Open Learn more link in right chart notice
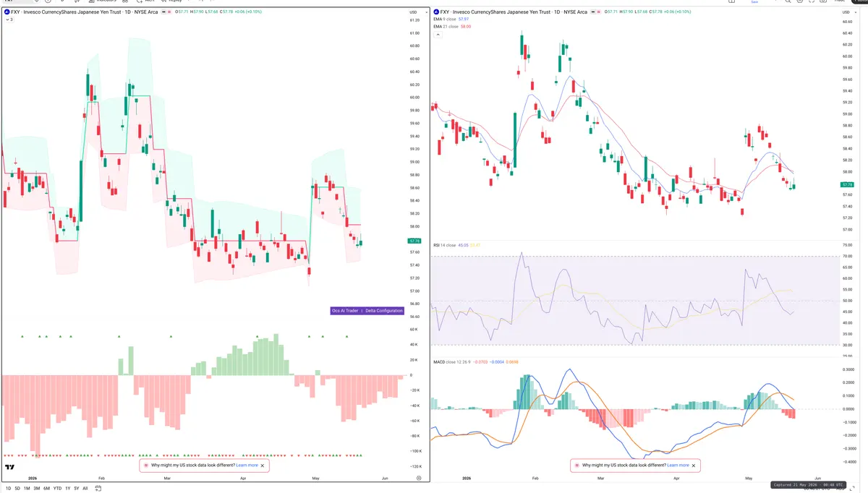This screenshot has width=868, height=493. (678, 466)
